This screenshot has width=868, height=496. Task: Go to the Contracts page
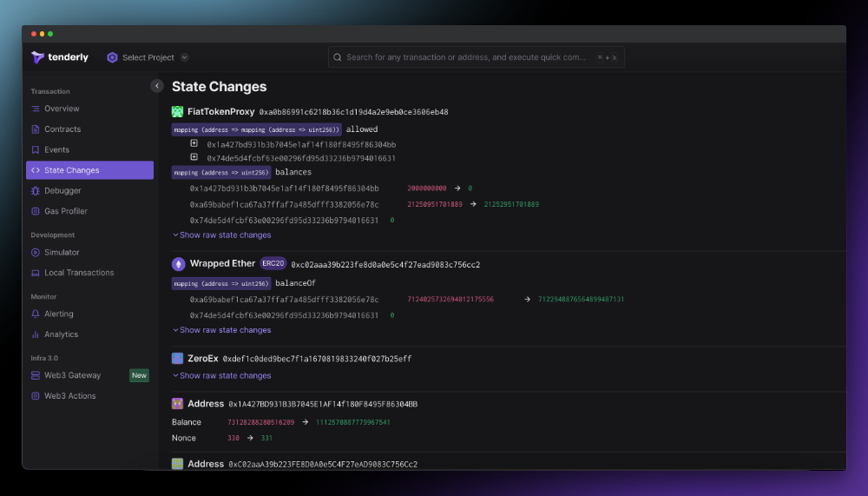[62, 129]
